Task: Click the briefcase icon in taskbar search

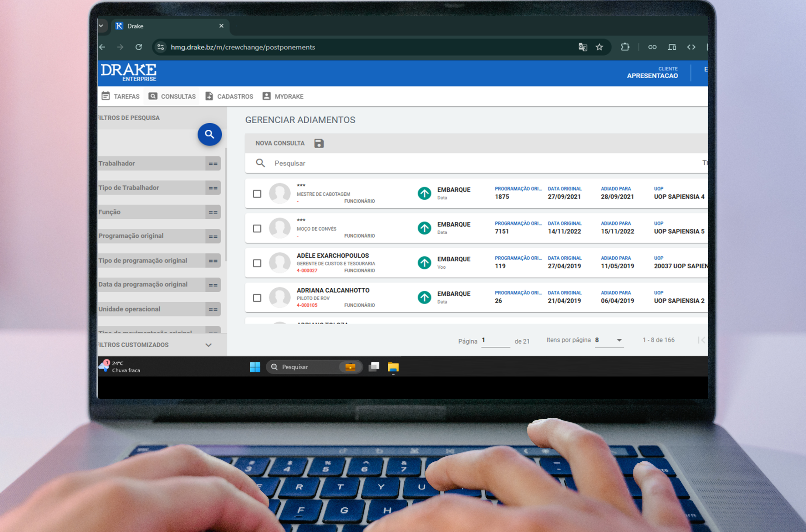Action: (x=350, y=367)
